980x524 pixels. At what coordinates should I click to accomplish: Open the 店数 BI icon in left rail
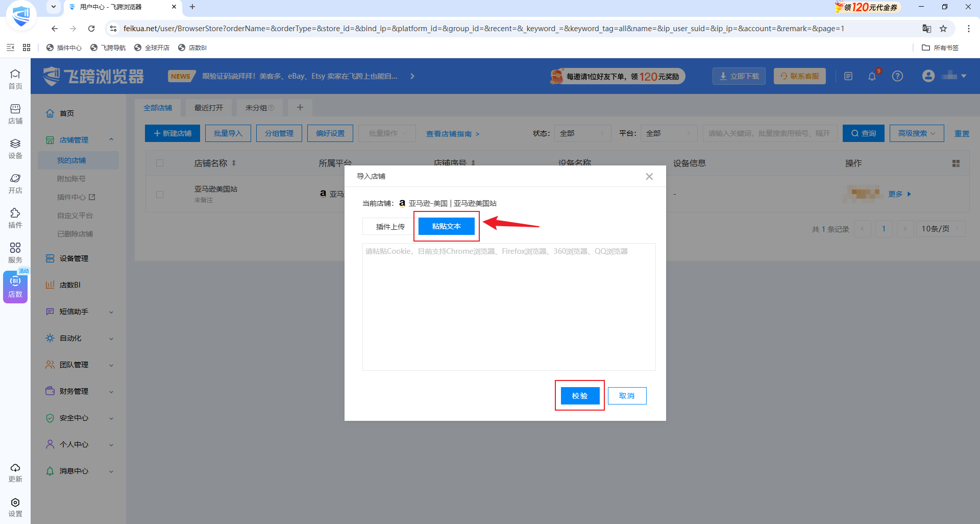[15, 287]
